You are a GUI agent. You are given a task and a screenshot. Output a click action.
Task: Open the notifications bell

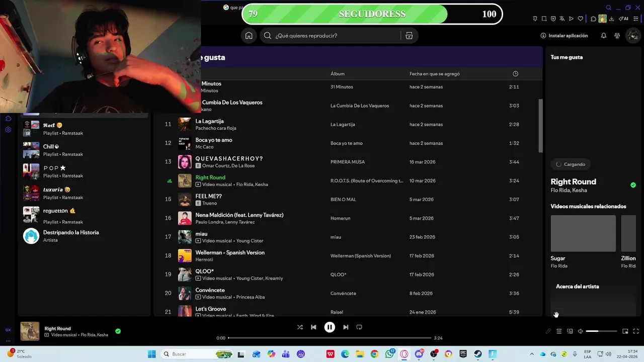click(x=604, y=36)
